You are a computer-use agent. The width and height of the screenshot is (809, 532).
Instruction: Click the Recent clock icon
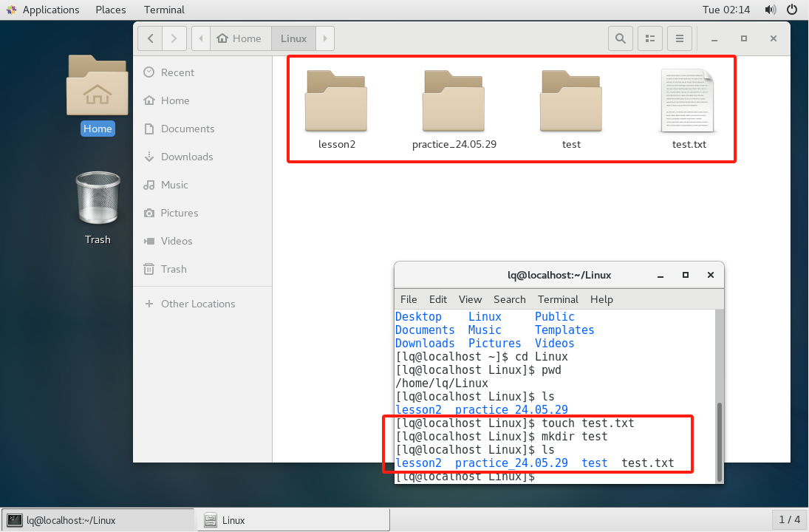pyautogui.click(x=149, y=72)
